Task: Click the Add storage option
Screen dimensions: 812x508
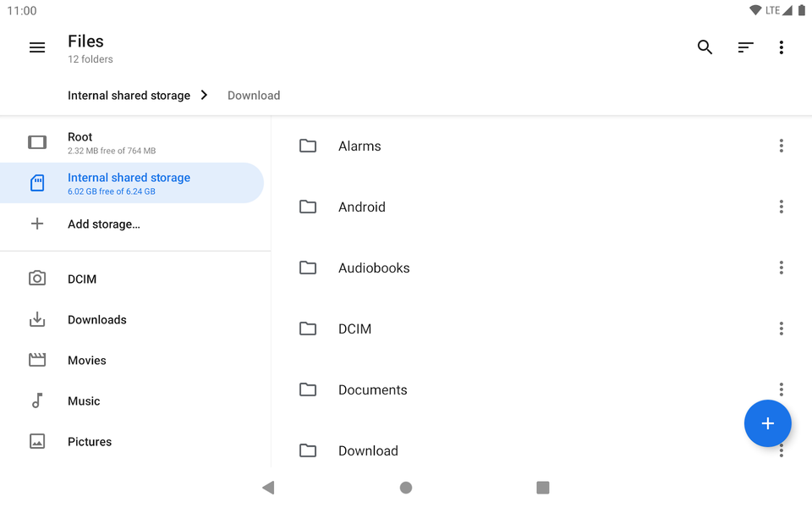Action: pyautogui.click(x=104, y=224)
